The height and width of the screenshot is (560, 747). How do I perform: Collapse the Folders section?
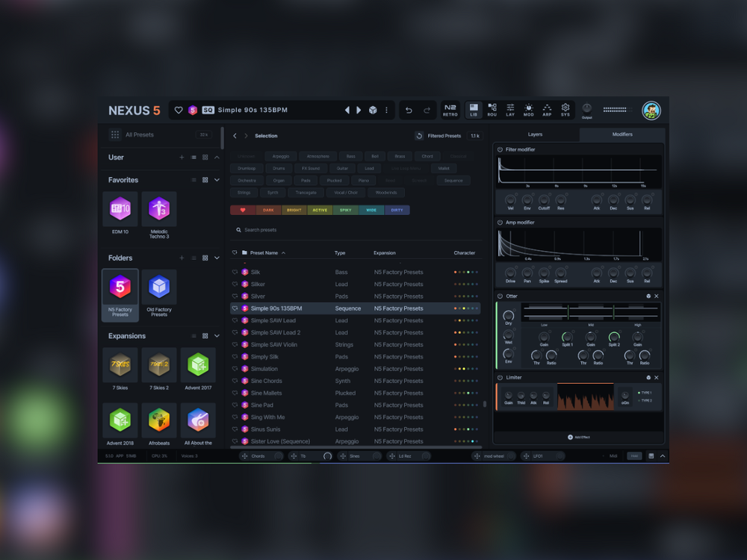217,258
